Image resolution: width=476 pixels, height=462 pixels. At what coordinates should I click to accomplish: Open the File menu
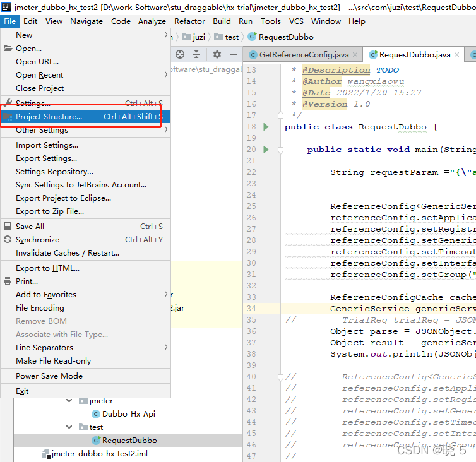pyautogui.click(x=9, y=21)
